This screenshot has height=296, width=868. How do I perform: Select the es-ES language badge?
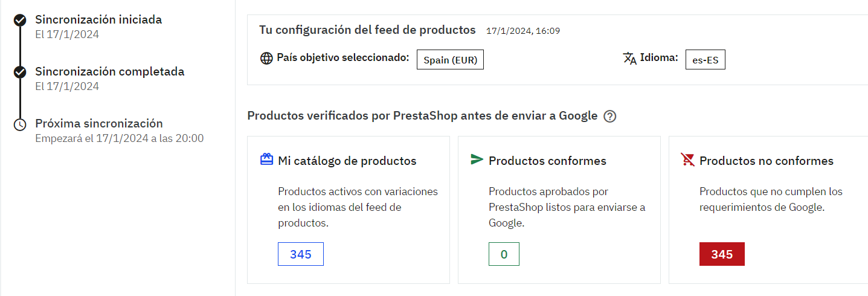(705, 60)
